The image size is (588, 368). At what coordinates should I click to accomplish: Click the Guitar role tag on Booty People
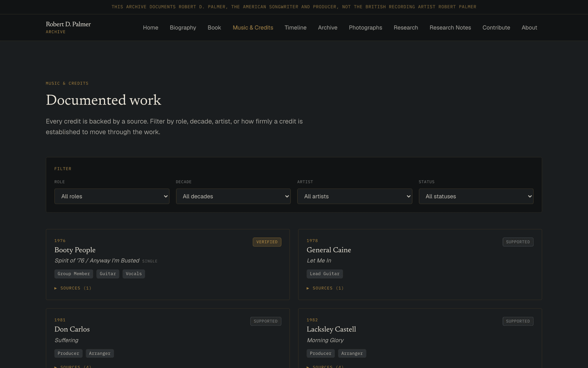coord(108,274)
